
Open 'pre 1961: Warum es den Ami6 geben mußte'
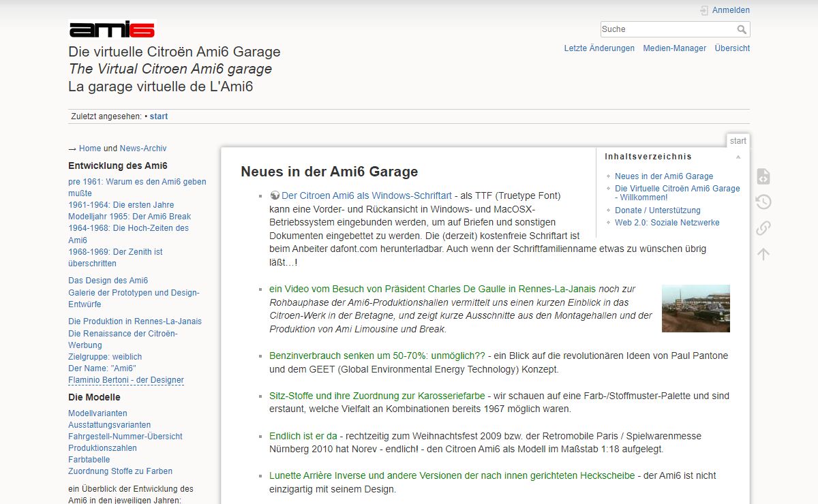click(x=137, y=187)
